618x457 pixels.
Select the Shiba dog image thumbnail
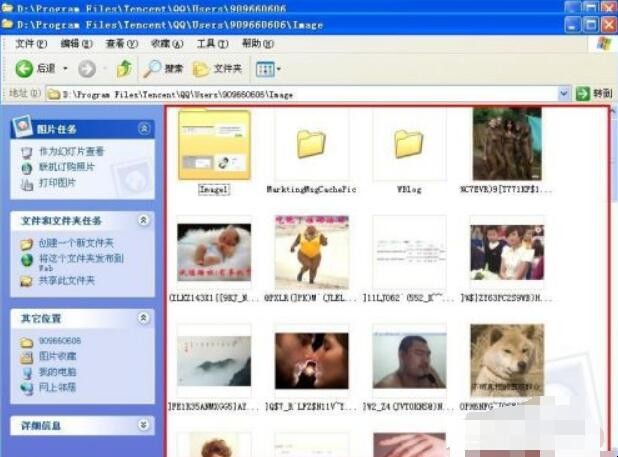click(507, 360)
